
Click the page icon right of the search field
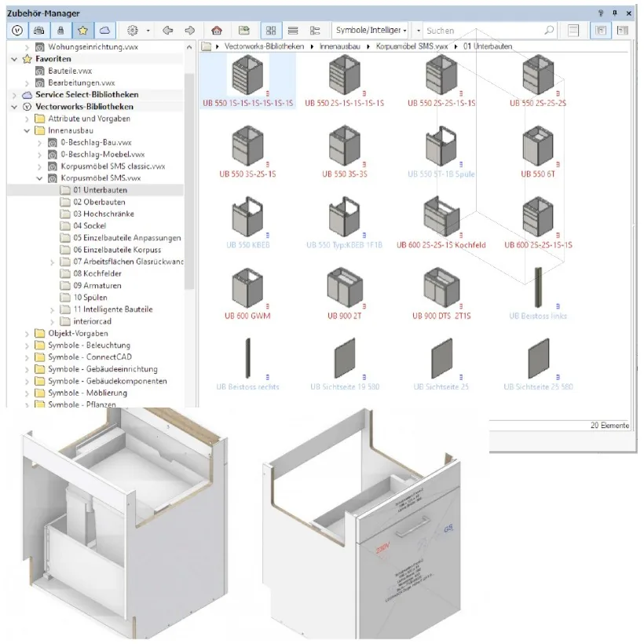pyautogui.click(x=573, y=31)
